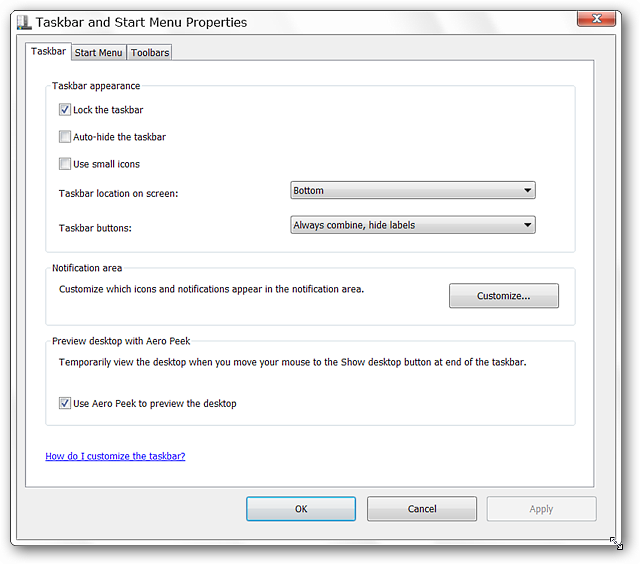The height and width of the screenshot is (564, 640).
Task: Select the Taskbar tab
Action: 48,51
